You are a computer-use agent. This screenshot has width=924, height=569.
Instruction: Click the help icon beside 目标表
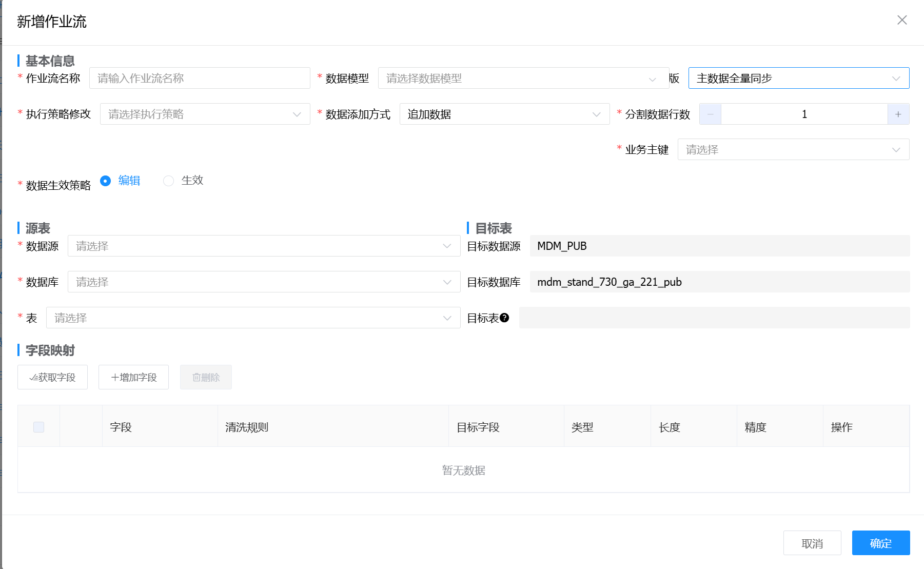(504, 318)
